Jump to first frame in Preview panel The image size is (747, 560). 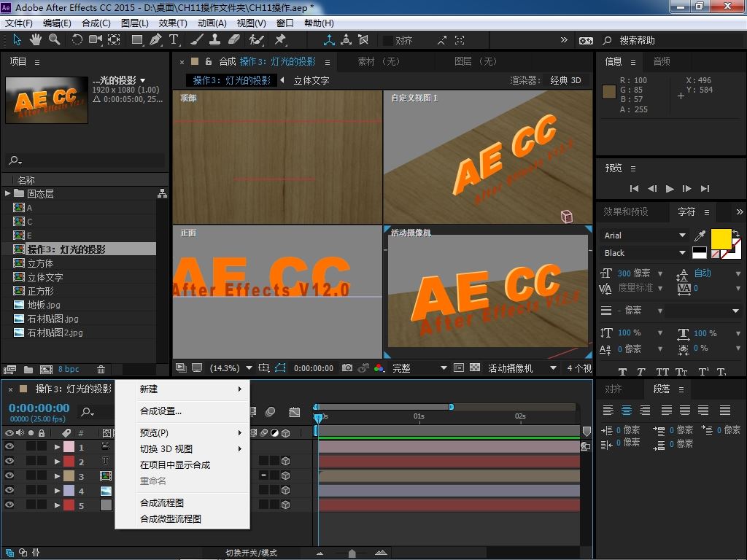pyautogui.click(x=634, y=189)
